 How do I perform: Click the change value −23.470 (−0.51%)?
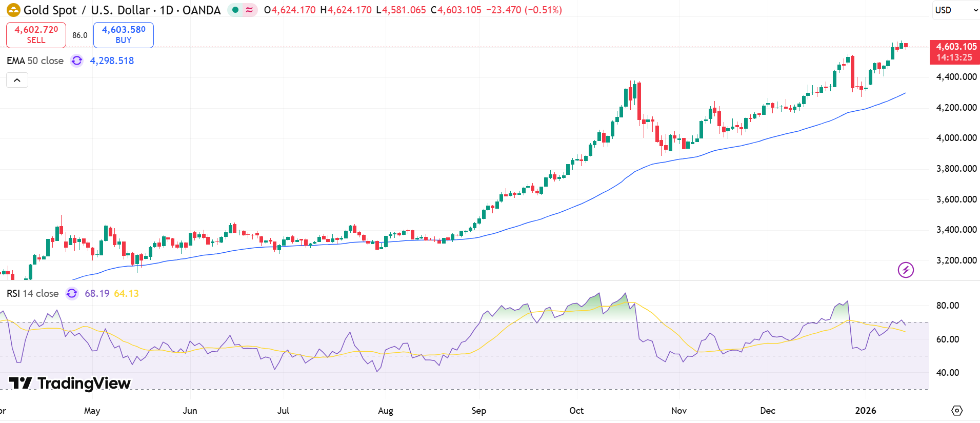[x=524, y=10]
